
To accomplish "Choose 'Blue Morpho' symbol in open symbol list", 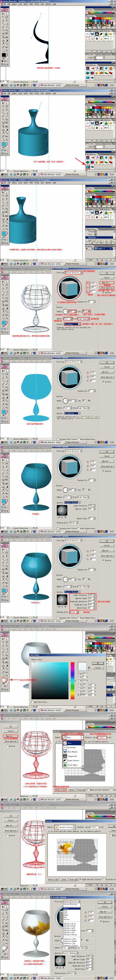I will pos(72,752).
